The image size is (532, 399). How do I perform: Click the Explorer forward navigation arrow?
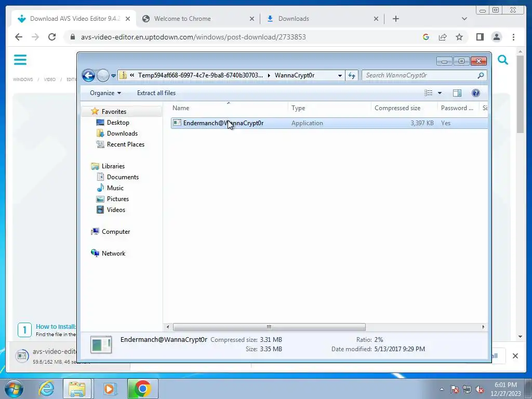click(103, 75)
